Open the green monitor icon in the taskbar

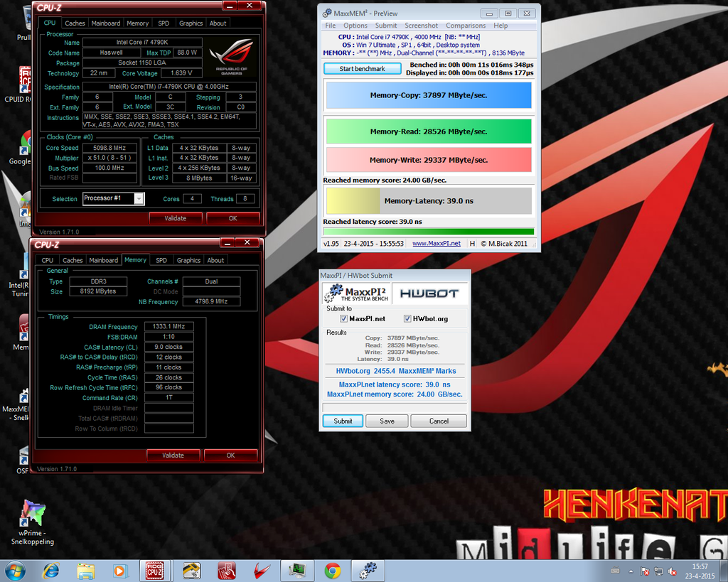(x=297, y=571)
